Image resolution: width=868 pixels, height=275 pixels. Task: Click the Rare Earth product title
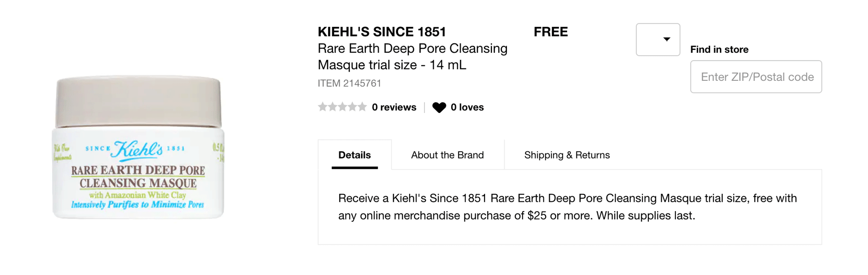pos(412,56)
